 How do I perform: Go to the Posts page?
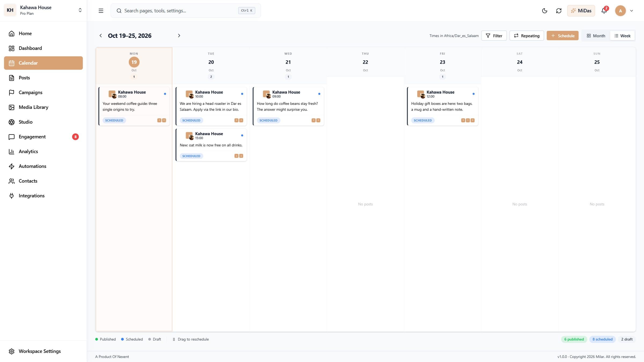click(x=43, y=78)
